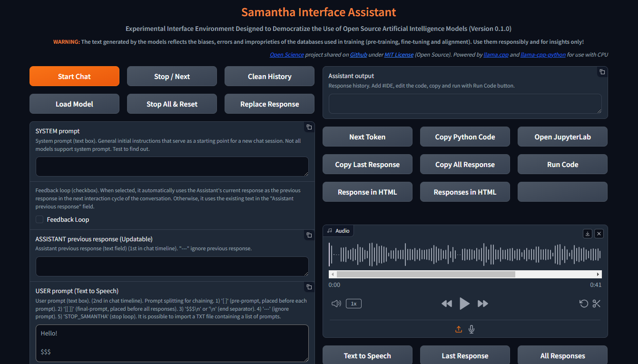638x364 pixels.
Task: Click inside the SYSTEM prompt text box
Action: [172, 167]
